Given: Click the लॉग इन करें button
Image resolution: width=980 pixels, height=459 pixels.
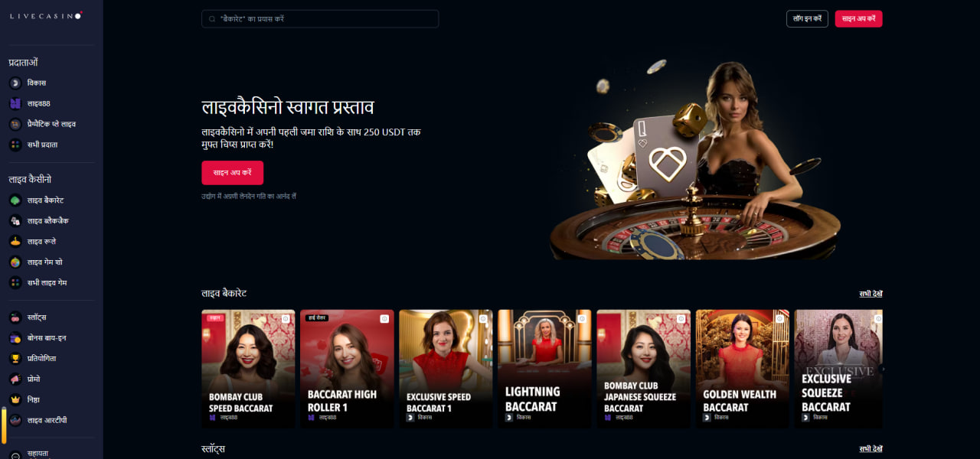Looking at the screenshot, I should tap(807, 18).
